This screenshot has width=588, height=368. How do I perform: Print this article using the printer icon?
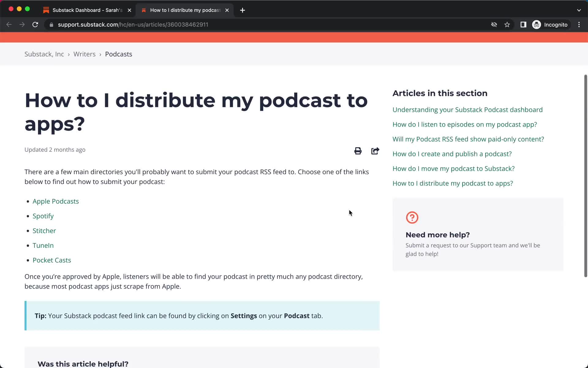(358, 151)
